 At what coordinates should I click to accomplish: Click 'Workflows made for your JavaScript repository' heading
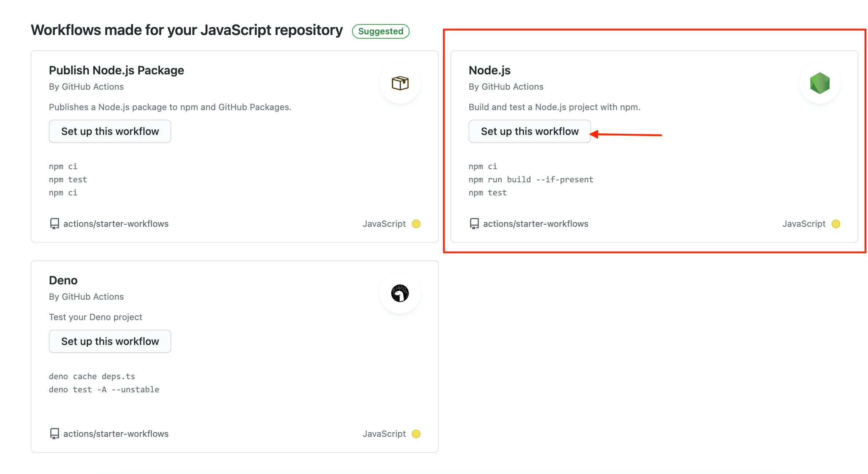(187, 30)
